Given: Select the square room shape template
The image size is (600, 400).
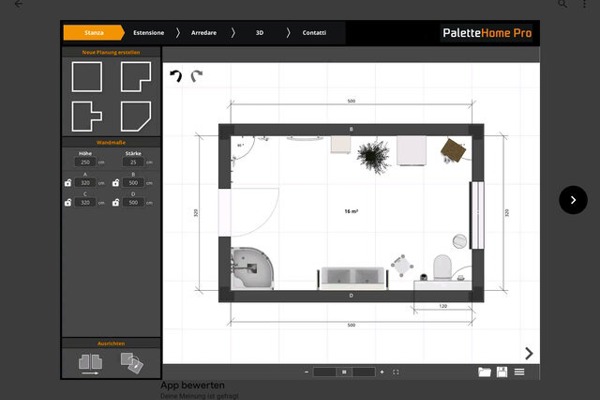Looking at the screenshot, I should (87, 77).
